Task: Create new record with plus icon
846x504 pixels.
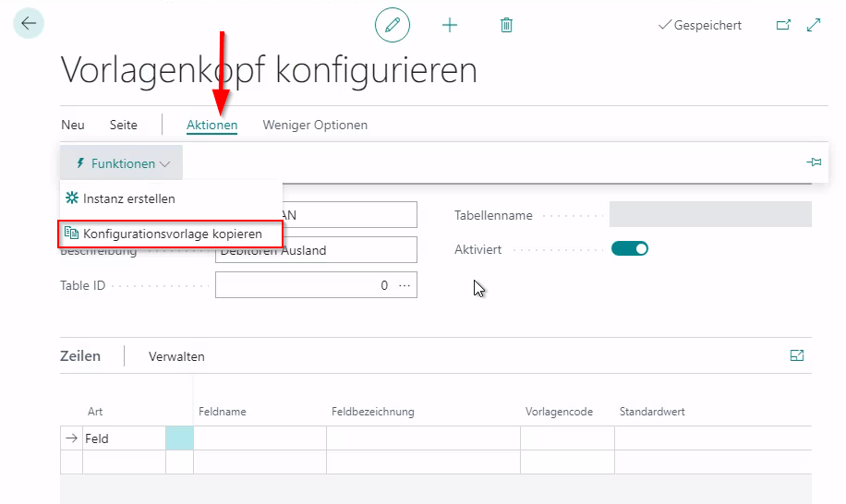Action: [x=450, y=25]
